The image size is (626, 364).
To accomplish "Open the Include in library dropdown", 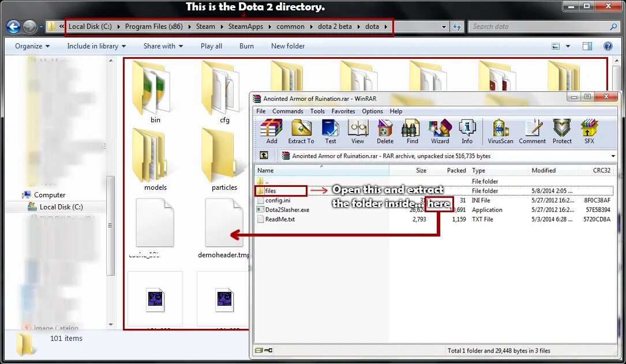I will click(x=96, y=46).
